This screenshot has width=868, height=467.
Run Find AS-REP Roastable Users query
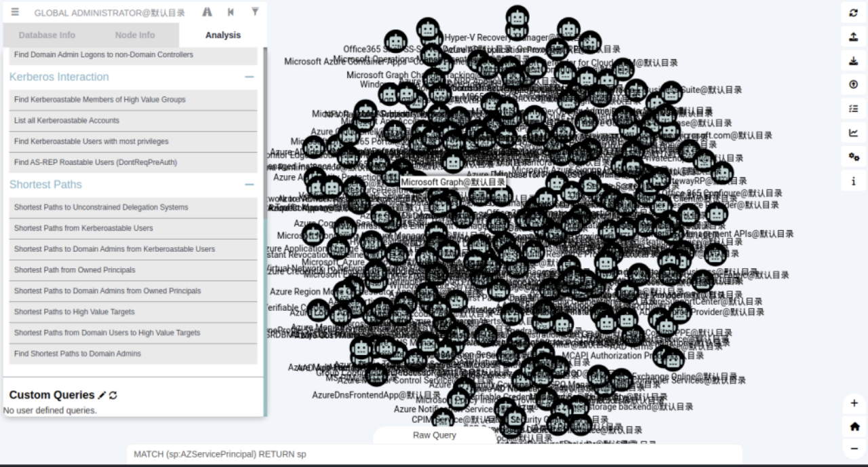133,163
